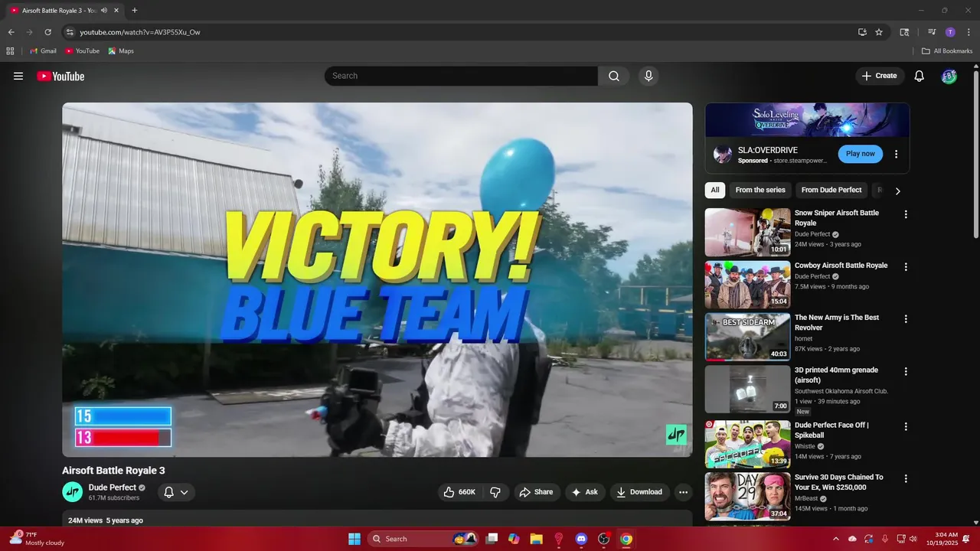Open options for Cowboy Airsoft Battle Royale
This screenshot has width=980, height=551.
(x=906, y=267)
